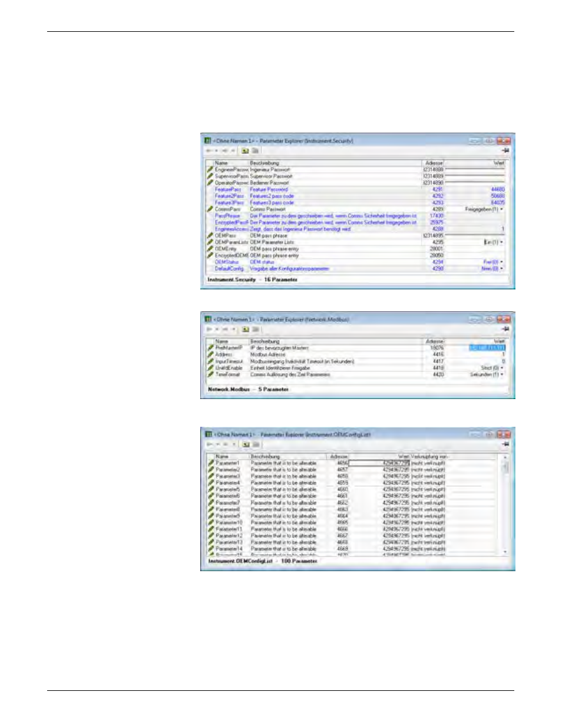Click pencil icon beside OperatorPasscode row
Image resolution: width=562 pixels, height=728 pixels.
coord(210,182)
